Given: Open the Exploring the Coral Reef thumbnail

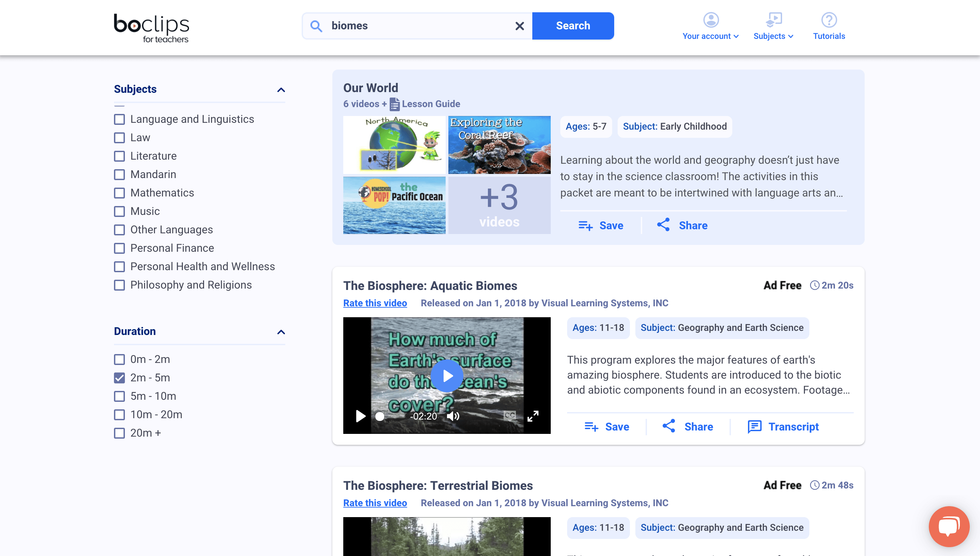Looking at the screenshot, I should [x=499, y=145].
